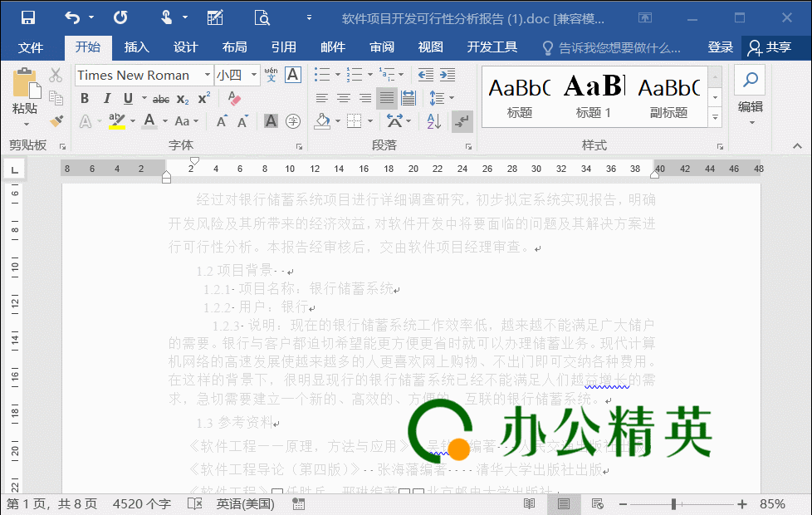Switch to the 插入 tab

(137, 47)
